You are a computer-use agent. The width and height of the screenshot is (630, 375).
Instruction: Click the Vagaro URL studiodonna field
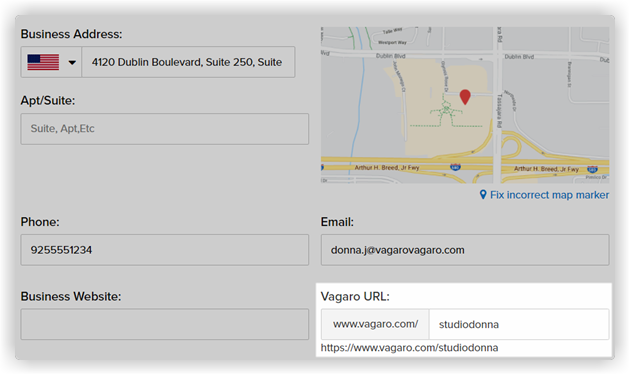[519, 324]
